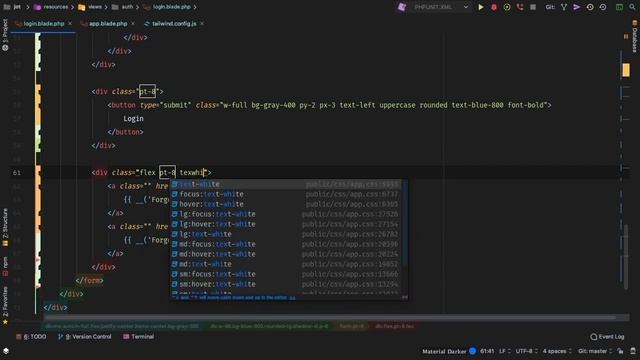Open the LF line separator dropdown
This screenshot has width=640, height=360.
click(504, 351)
